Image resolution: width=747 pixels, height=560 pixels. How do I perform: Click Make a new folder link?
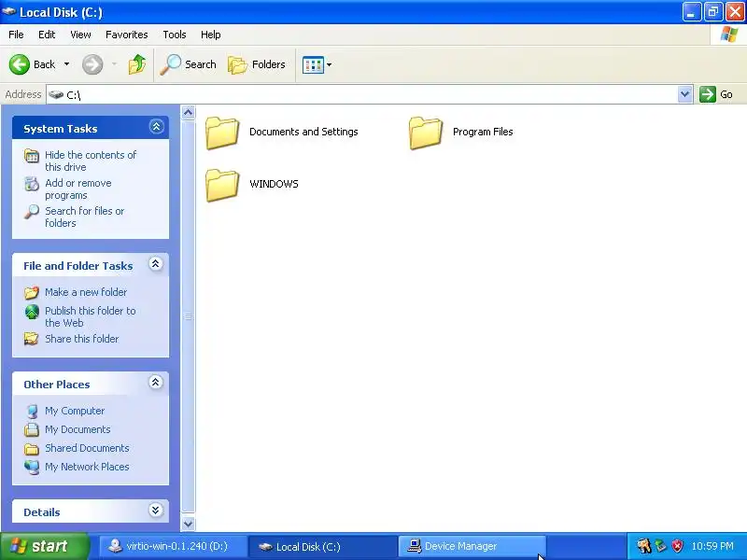coord(86,292)
